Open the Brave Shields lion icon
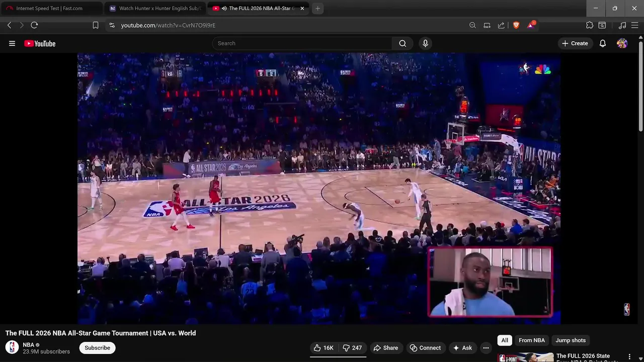 [516, 25]
